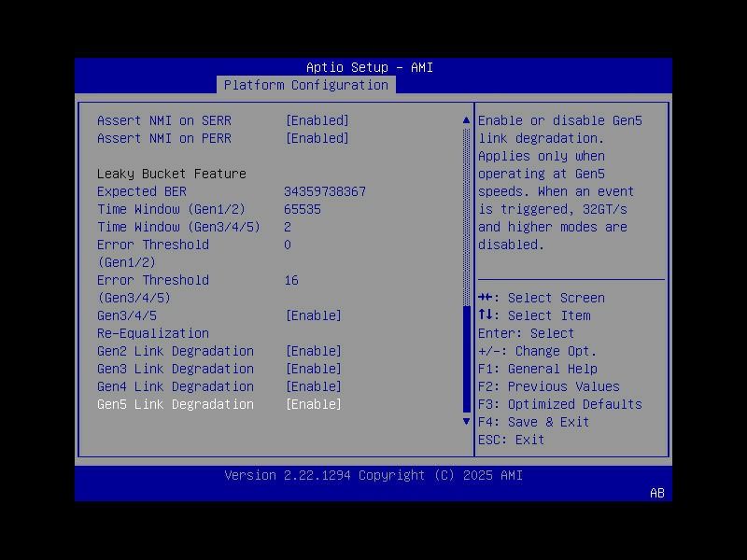Open Gen3 Link Degradation option selector
Image resolution: width=747 pixels, height=560 pixels.
315,369
